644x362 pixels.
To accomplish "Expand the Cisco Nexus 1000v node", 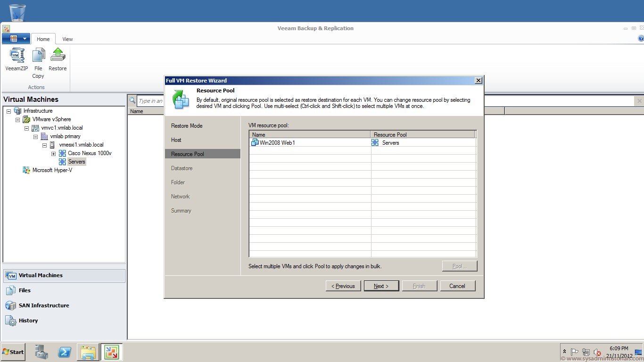I will pos(53,154).
